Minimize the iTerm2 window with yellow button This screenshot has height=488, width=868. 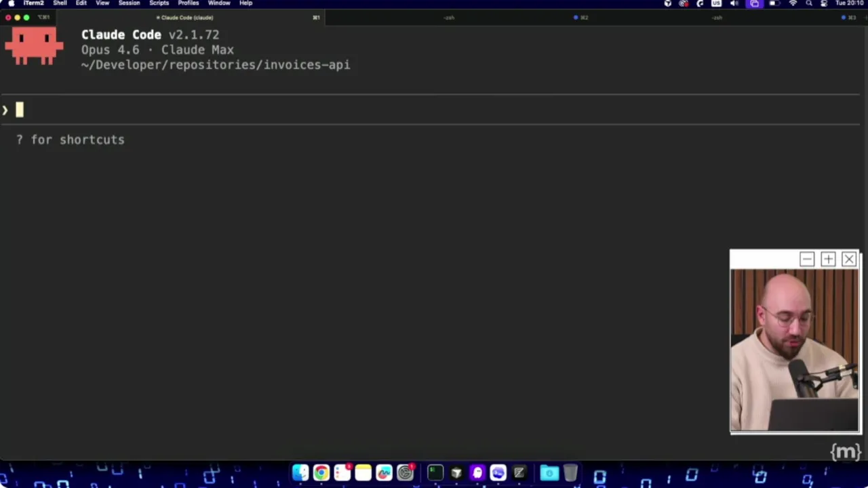pos(18,18)
